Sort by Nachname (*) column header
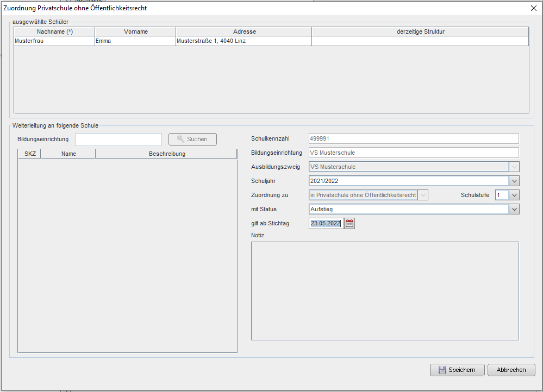The height and width of the screenshot is (392, 543). [x=54, y=31]
